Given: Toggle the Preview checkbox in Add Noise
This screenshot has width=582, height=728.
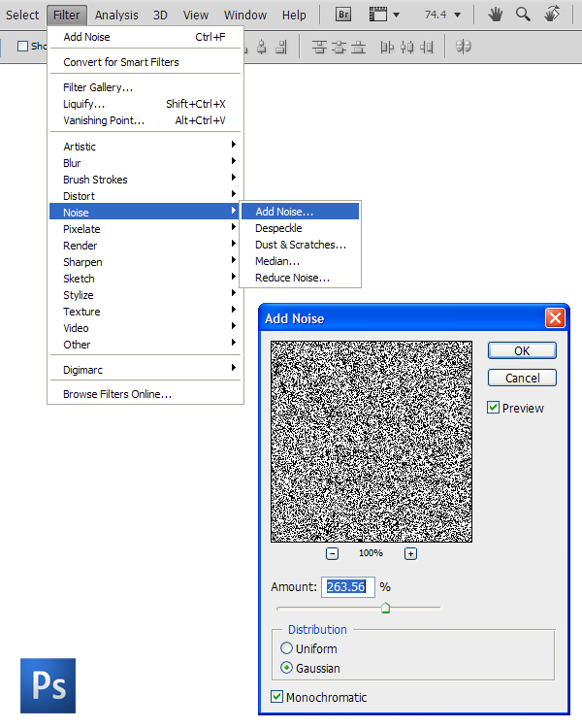Looking at the screenshot, I should coord(493,408).
